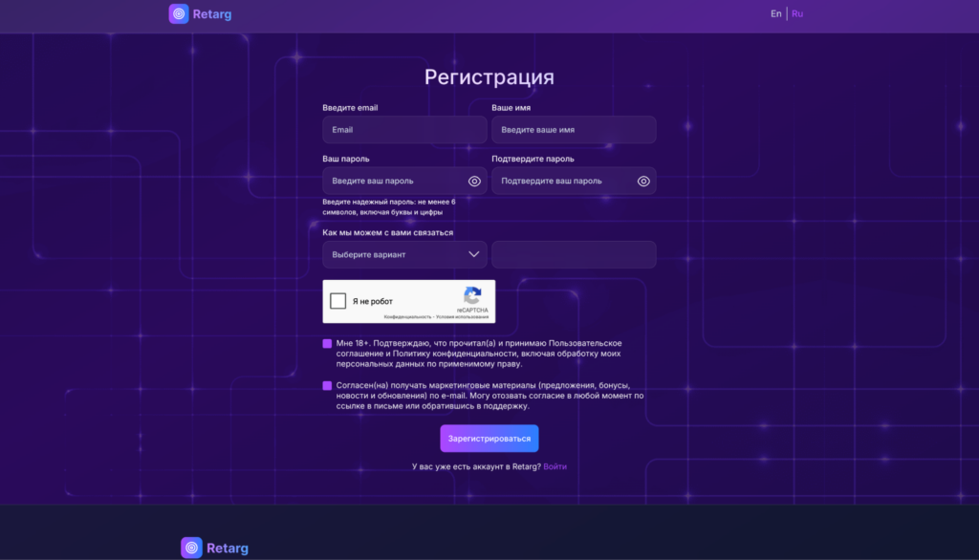
Task: Click 'Как мы можем с вами связаться' label
Action: click(388, 232)
